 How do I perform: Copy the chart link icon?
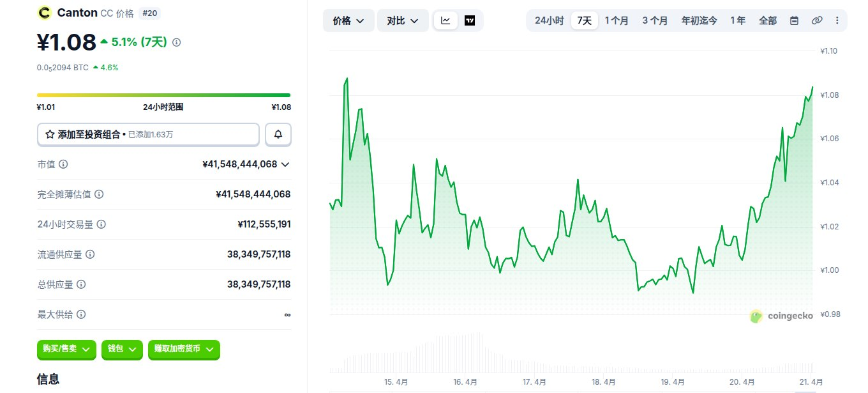(817, 20)
